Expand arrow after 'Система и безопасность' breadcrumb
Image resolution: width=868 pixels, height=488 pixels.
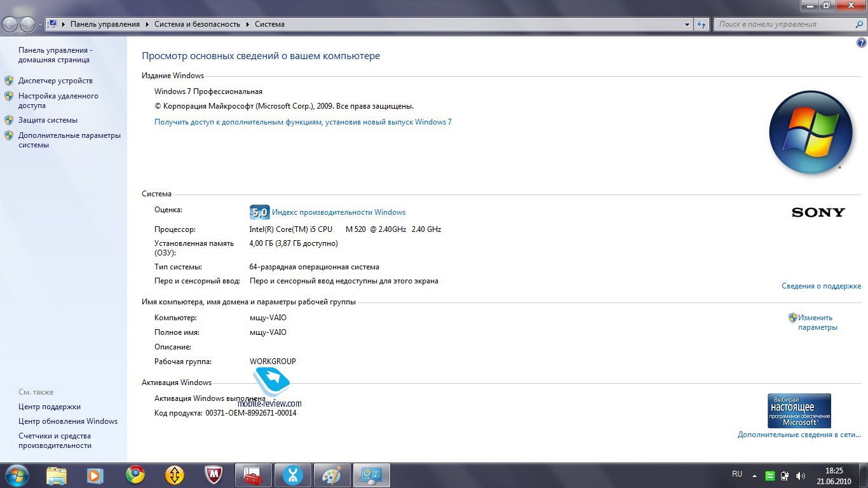[x=248, y=24]
